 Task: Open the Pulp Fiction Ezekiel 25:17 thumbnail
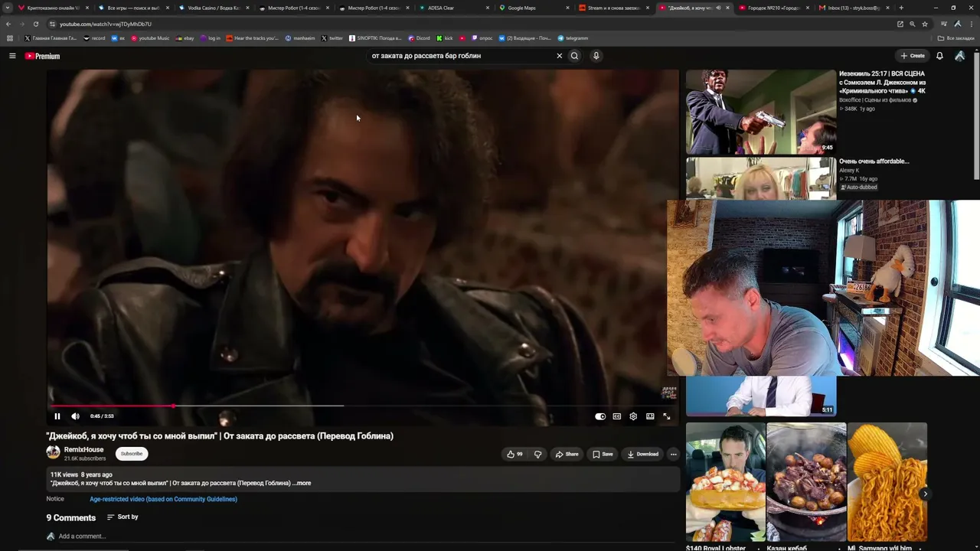point(761,112)
